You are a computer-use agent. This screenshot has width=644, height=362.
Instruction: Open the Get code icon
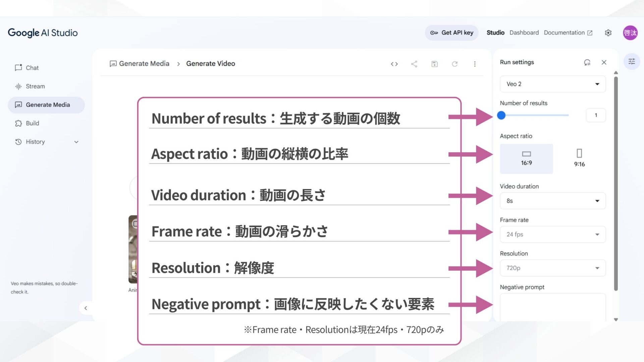tap(394, 64)
